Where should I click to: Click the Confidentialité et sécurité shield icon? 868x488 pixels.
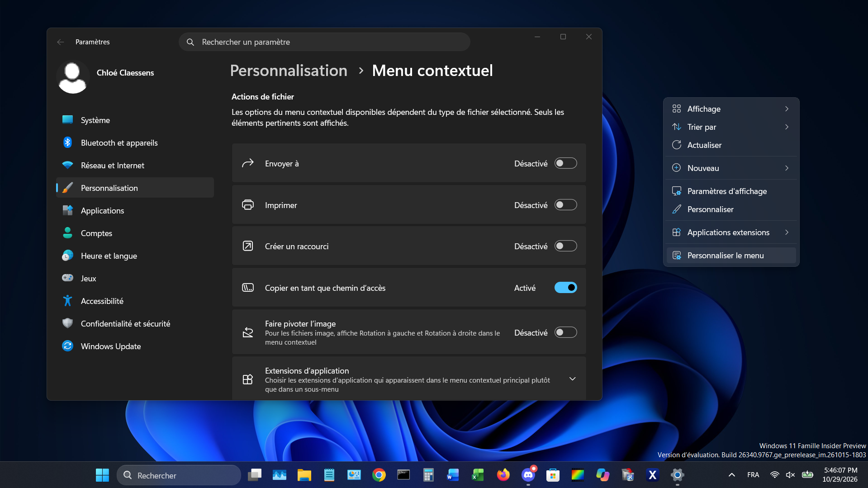[x=67, y=323]
